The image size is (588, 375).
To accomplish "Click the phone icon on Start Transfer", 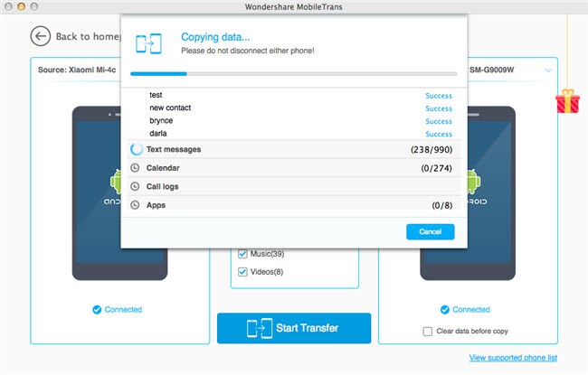I will 260,328.
